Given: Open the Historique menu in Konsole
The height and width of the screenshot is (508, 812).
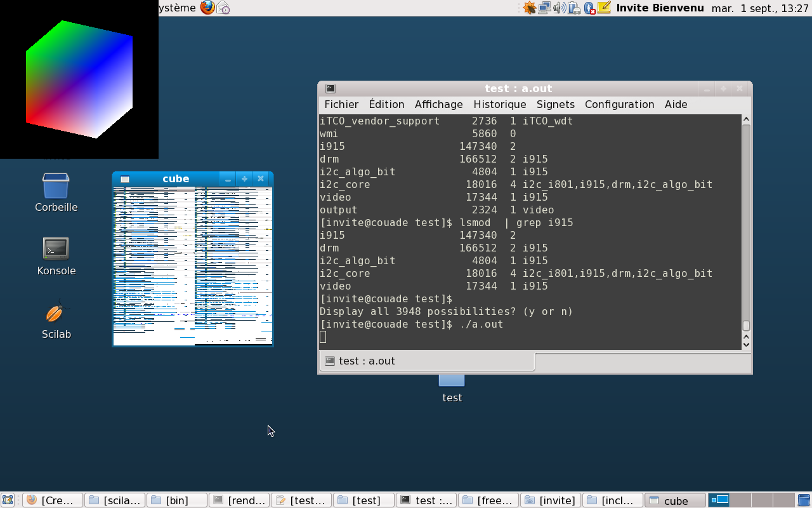Looking at the screenshot, I should click(499, 104).
